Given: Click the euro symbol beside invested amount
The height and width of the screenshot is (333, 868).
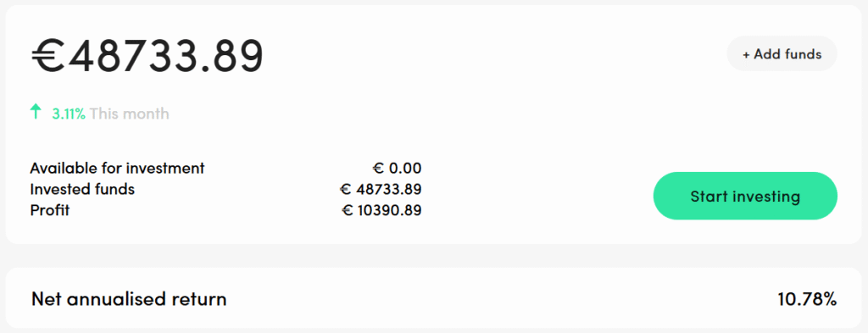Looking at the screenshot, I should pyautogui.click(x=345, y=190).
